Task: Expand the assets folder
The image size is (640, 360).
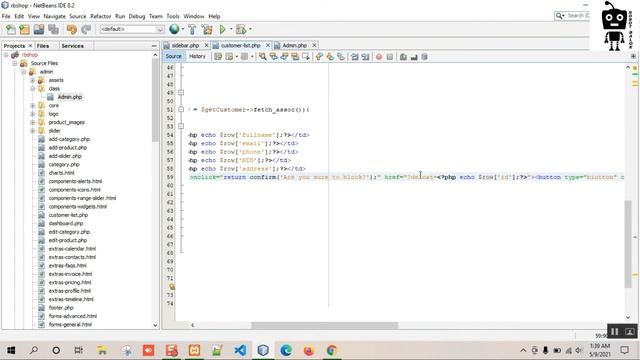Action: (x=33, y=80)
